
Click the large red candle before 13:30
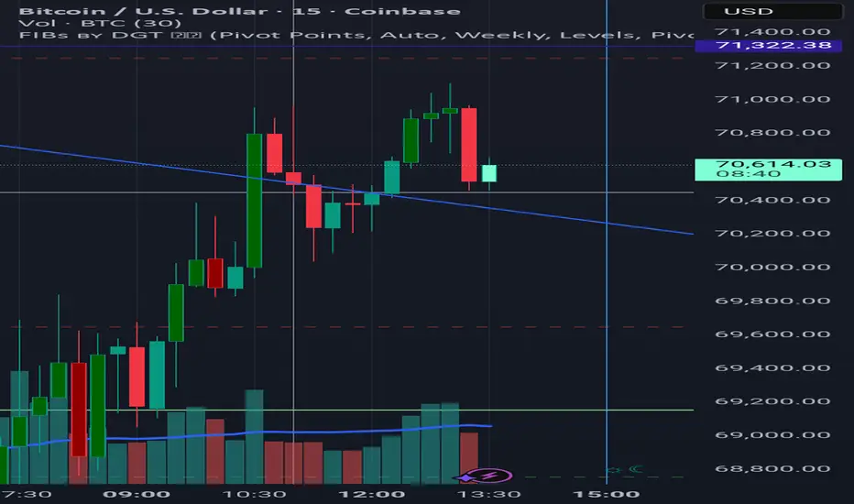(469, 145)
